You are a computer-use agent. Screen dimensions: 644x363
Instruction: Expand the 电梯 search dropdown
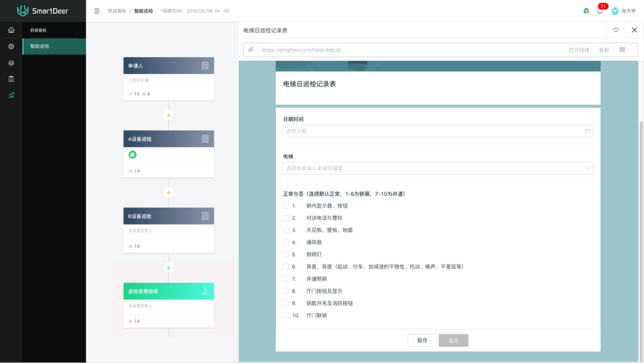pyautogui.click(x=438, y=168)
